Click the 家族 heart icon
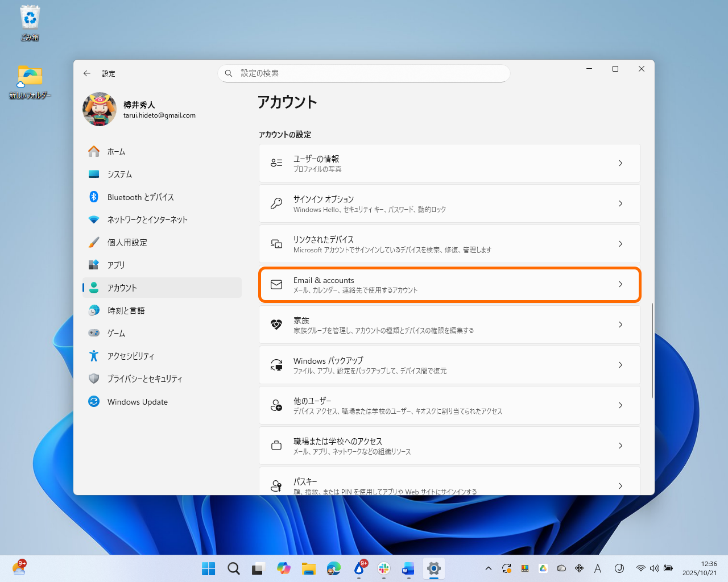 [276, 325]
